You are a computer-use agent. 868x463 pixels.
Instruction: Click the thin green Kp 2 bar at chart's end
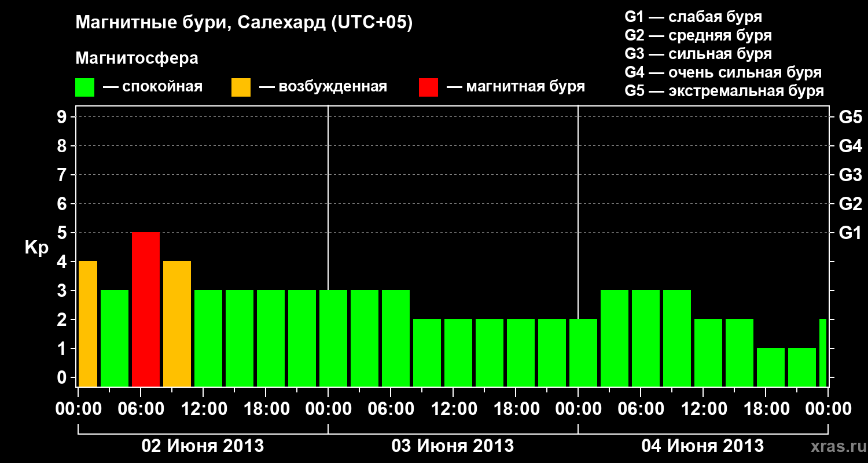(x=823, y=352)
